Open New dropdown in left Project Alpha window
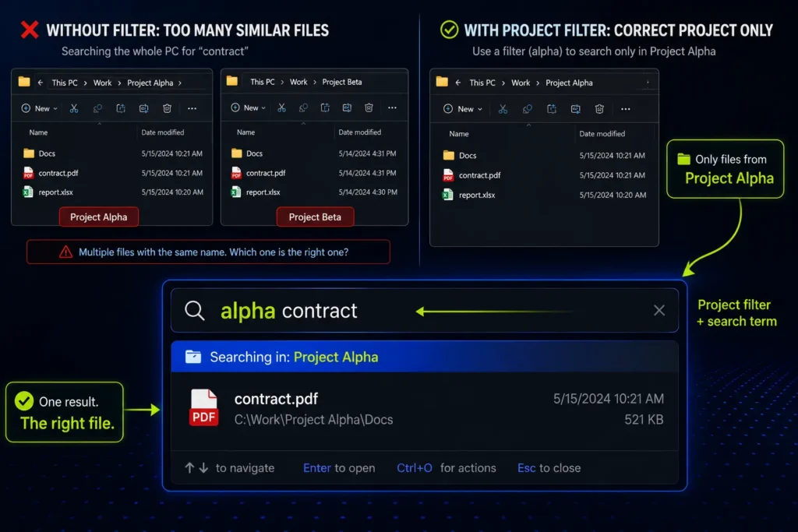 (x=39, y=108)
